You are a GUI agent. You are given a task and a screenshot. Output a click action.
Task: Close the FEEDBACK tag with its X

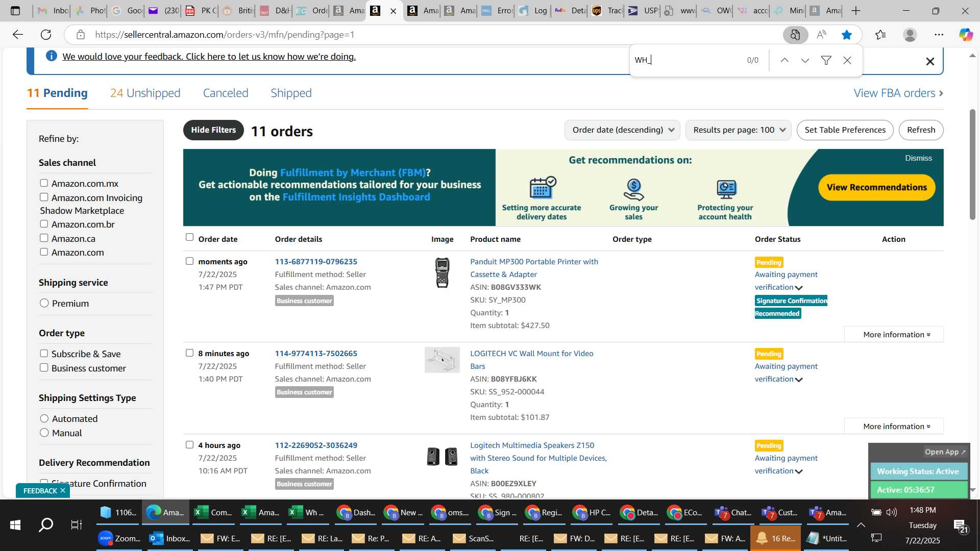(63, 490)
